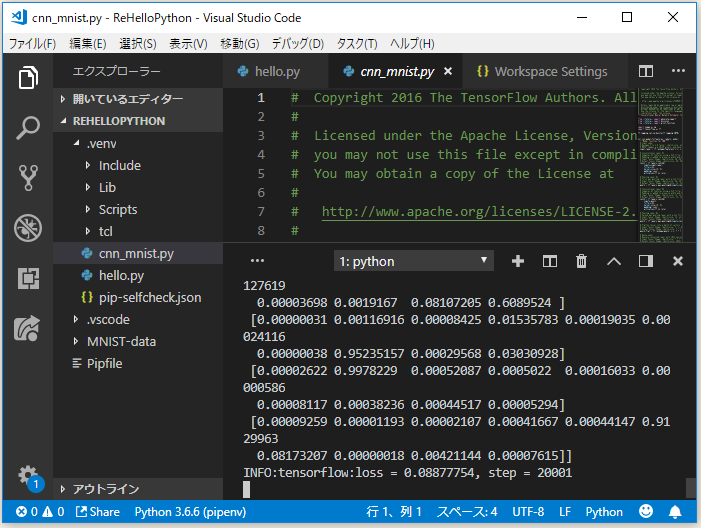
Task: Split the terminal pane
Action: click(x=549, y=261)
